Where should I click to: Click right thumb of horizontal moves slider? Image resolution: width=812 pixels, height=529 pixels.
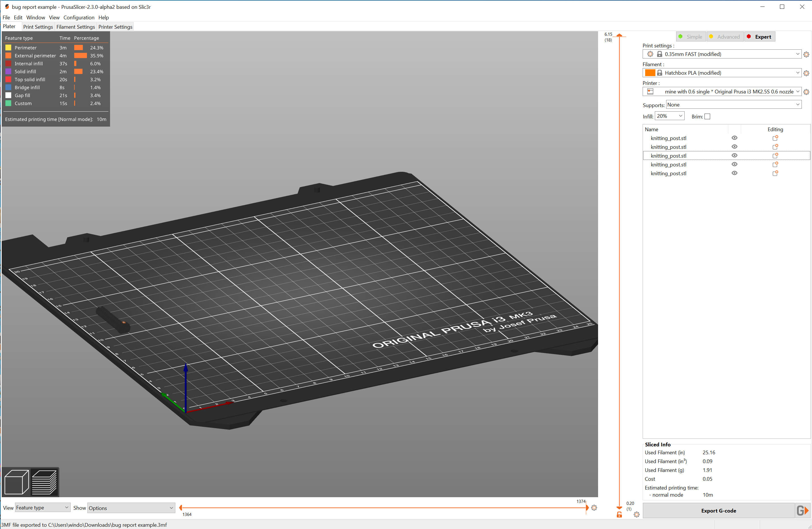587,508
